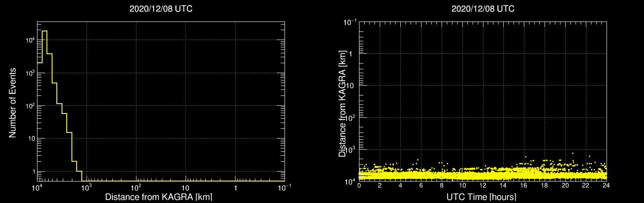Screen dimensions: 644x203
Task: Click the "18" hour tick on the UTC Time axis
Action: (545, 186)
